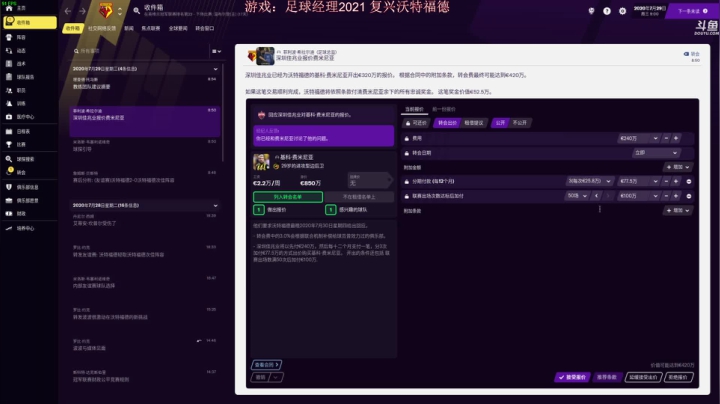Toggle the lock on the league appearances (联赛出场) row
Image resolution: width=720 pixels, height=404 pixels.
[x=406, y=196]
